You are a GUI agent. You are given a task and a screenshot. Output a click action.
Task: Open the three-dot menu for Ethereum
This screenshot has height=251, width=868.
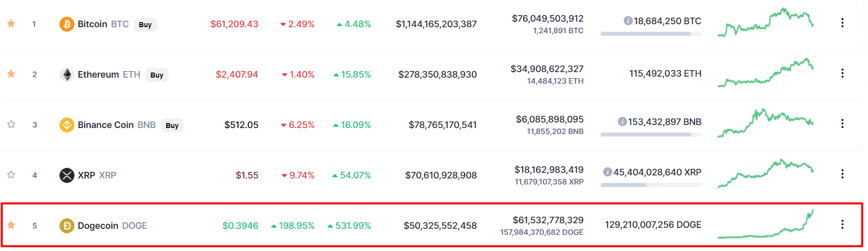click(x=842, y=73)
